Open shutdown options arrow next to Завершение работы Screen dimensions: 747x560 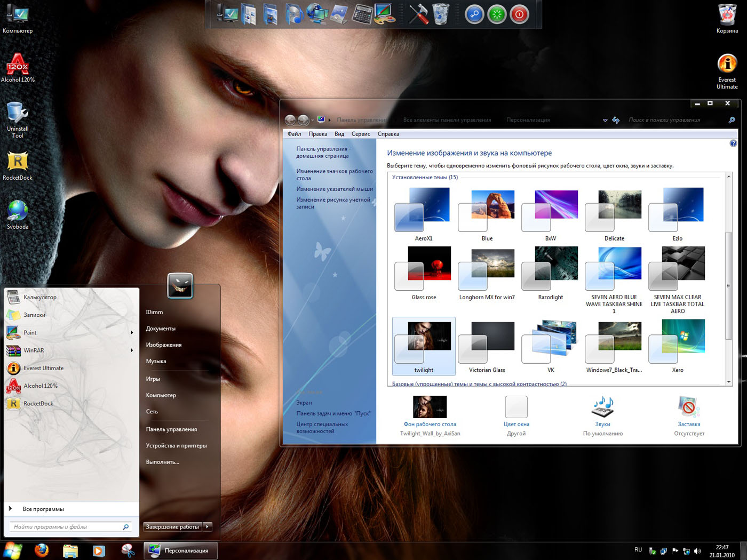(x=208, y=527)
